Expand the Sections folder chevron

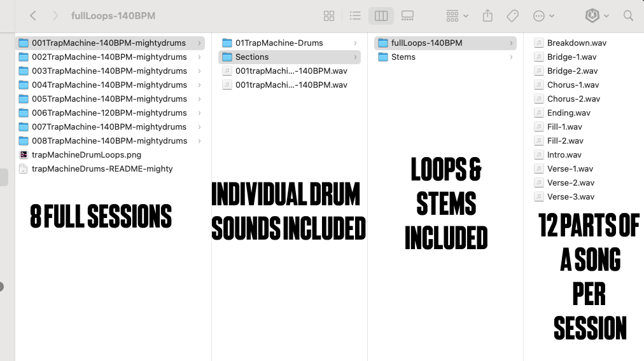point(355,57)
